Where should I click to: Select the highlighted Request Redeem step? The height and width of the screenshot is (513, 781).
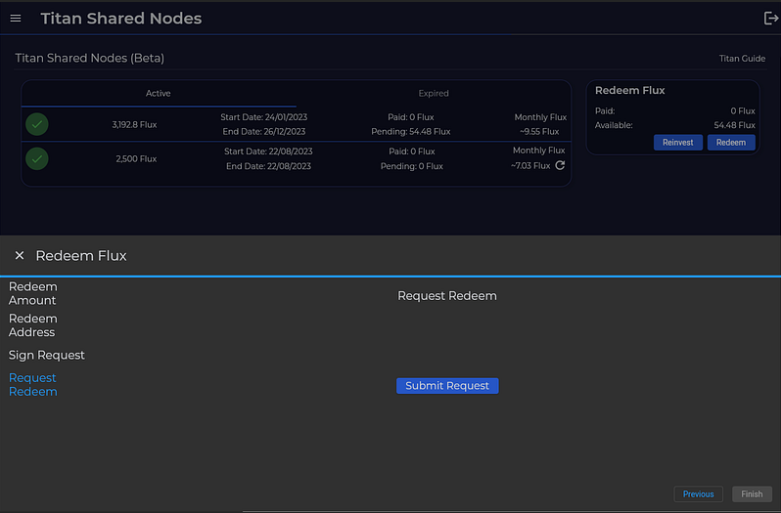tap(33, 385)
